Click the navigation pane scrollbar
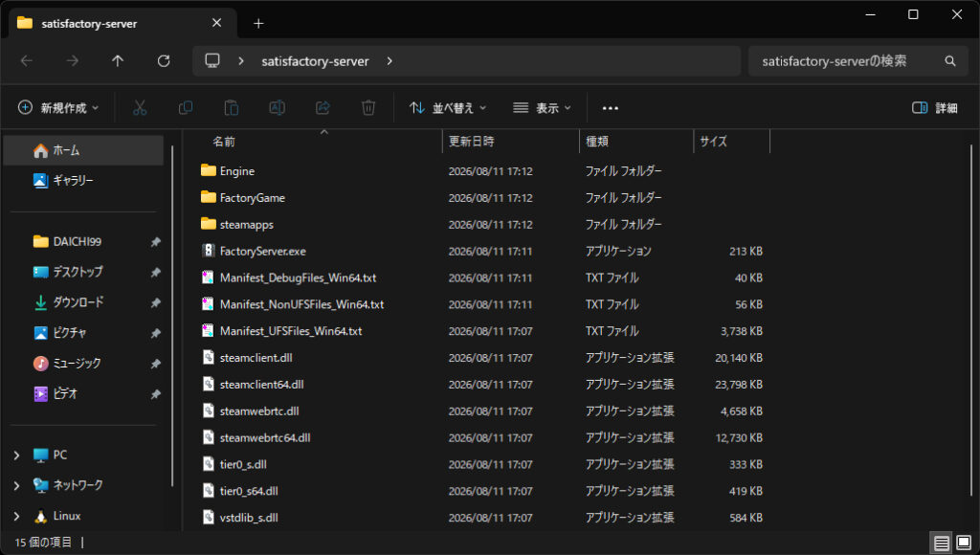 tap(172, 316)
